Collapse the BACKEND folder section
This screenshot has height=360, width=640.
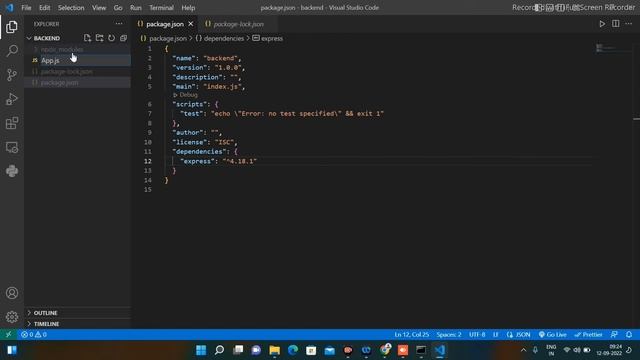(x=47, y=38)
